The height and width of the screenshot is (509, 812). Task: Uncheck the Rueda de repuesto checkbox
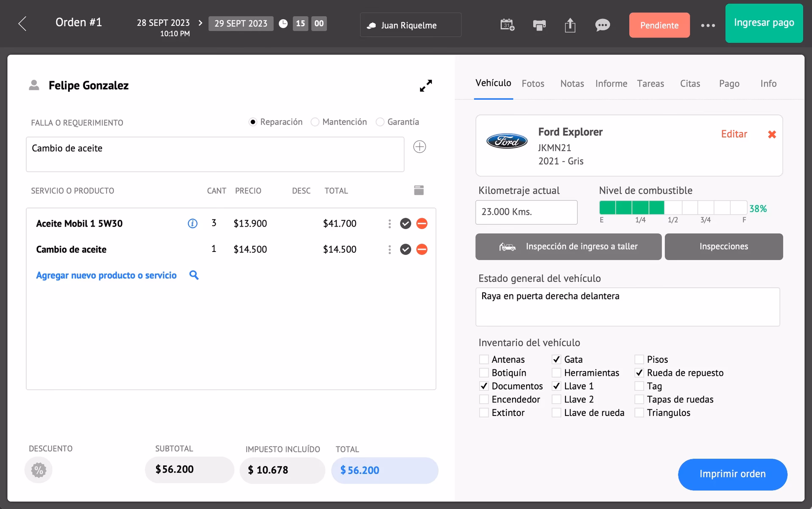(x=639, y=373)
